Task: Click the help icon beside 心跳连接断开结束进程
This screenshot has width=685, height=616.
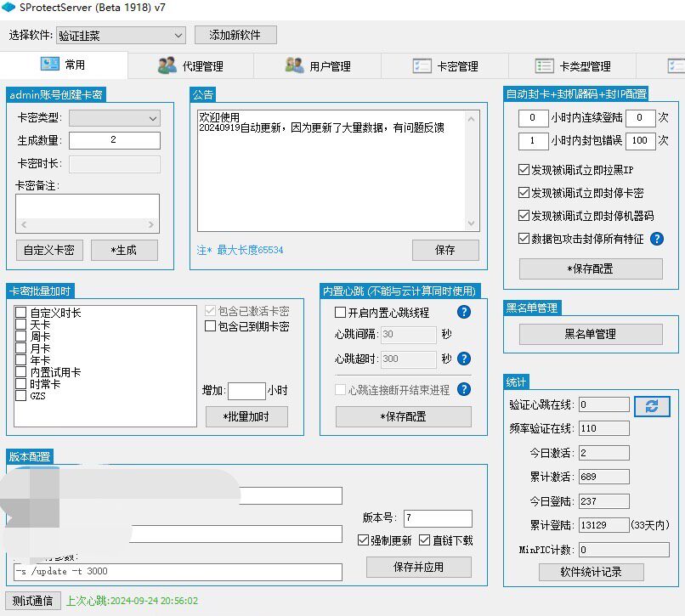Action: coord(463,389)
